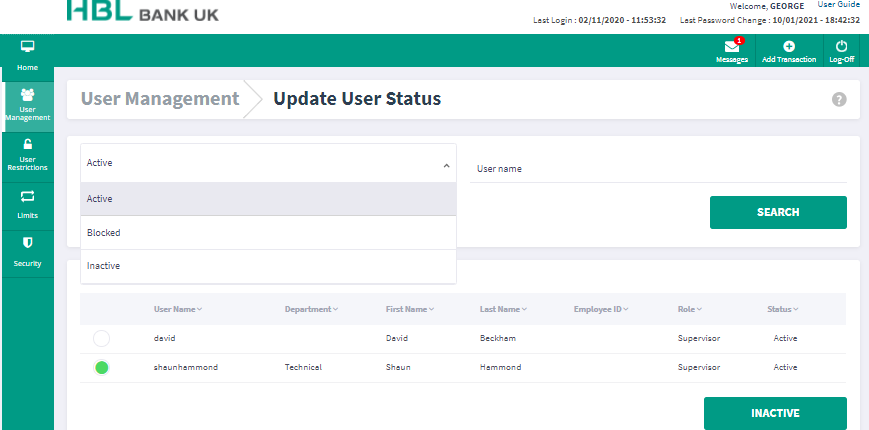Click the Log-Off label
This screenshot has width=869, height=430.
coord(841,59)
